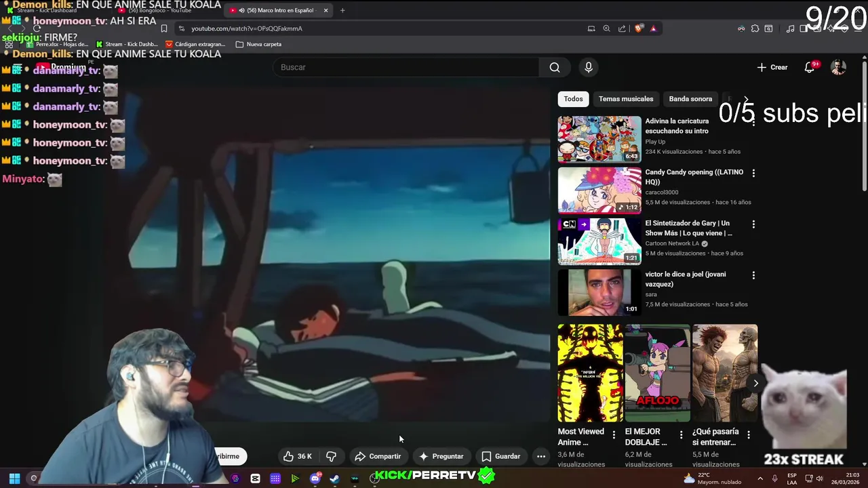Open options for Candy Candy opening video
This screenshot has height=488, width=868.
[753, 173]
